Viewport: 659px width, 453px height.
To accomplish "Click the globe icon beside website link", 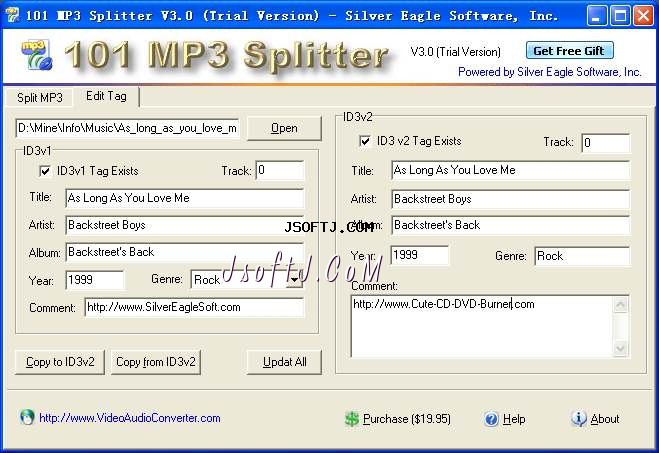I will coord(27,417).
